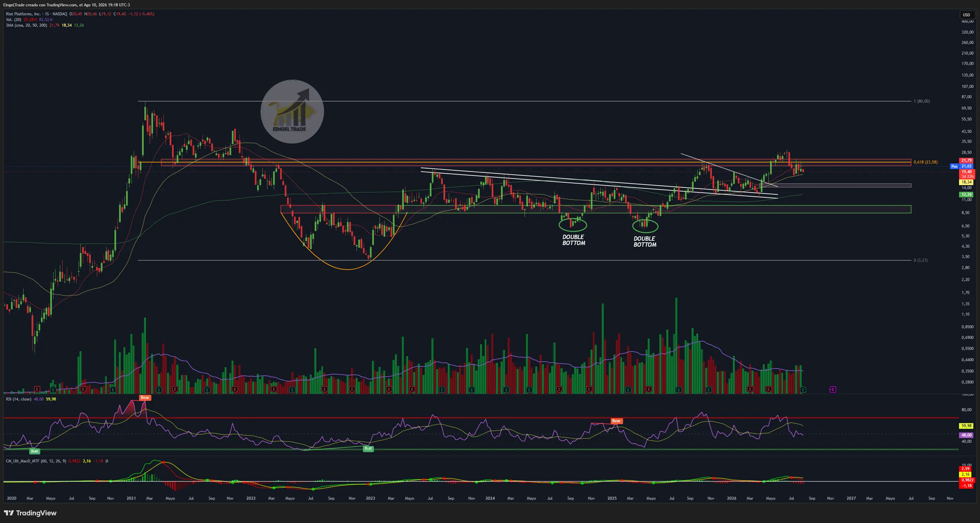Open the TradingView logo link

click(x=30, y=513)
